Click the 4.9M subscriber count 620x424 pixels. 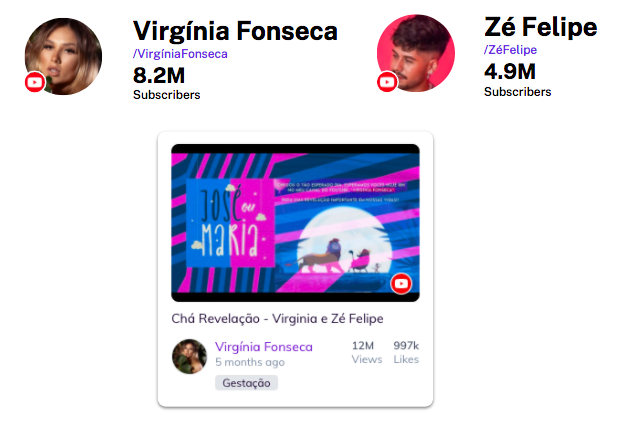click(510, 72)
